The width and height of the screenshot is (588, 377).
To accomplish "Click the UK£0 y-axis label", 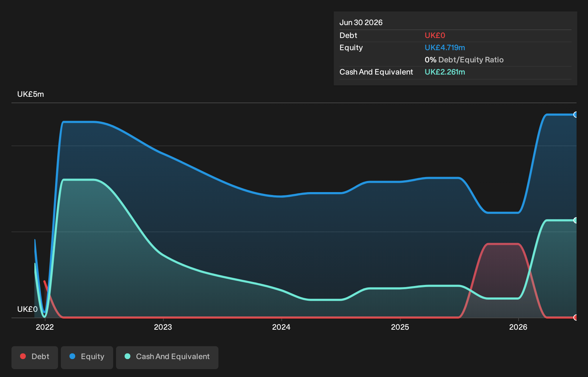I will (x=27, y=309).
